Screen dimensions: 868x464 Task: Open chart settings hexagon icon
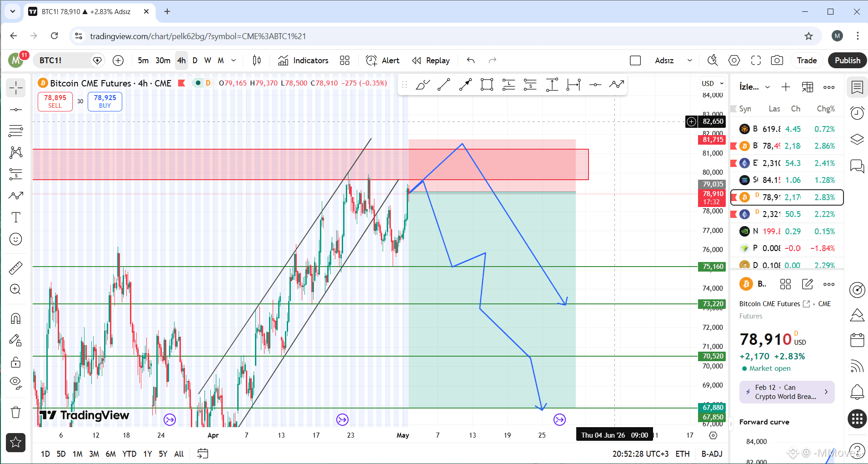pos(734,61)
